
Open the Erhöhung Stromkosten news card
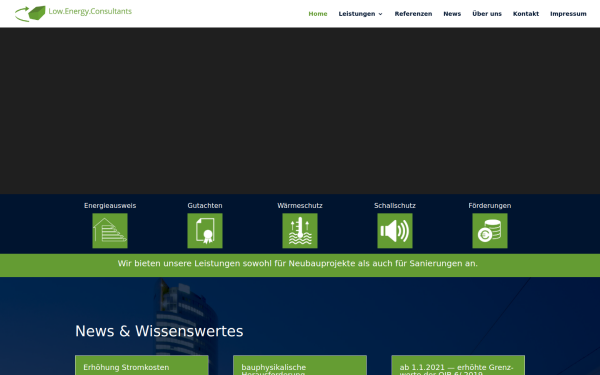142,365
